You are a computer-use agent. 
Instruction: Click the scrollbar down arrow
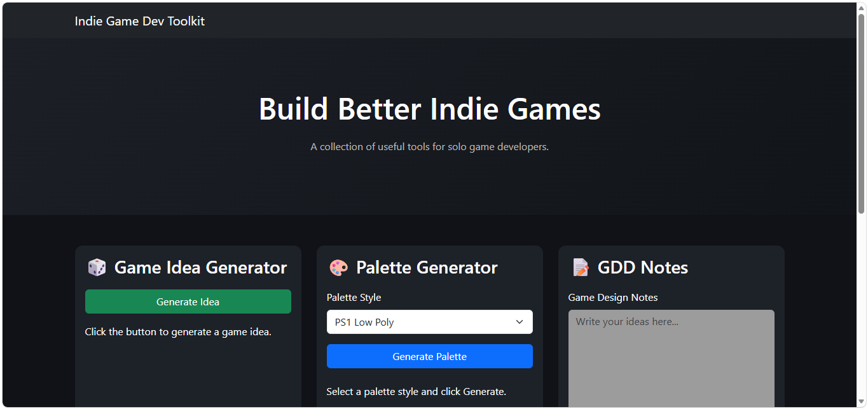[x=861, y=401]
